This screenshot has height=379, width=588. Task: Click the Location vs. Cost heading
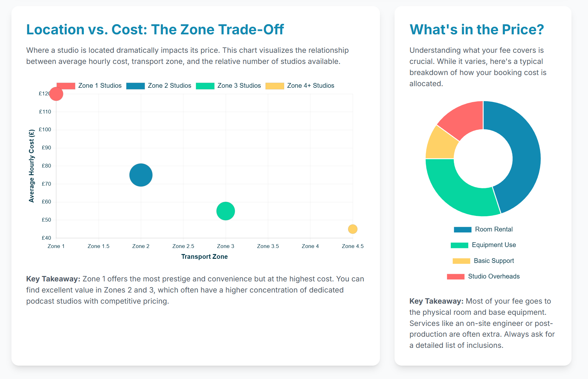point(155,30)
